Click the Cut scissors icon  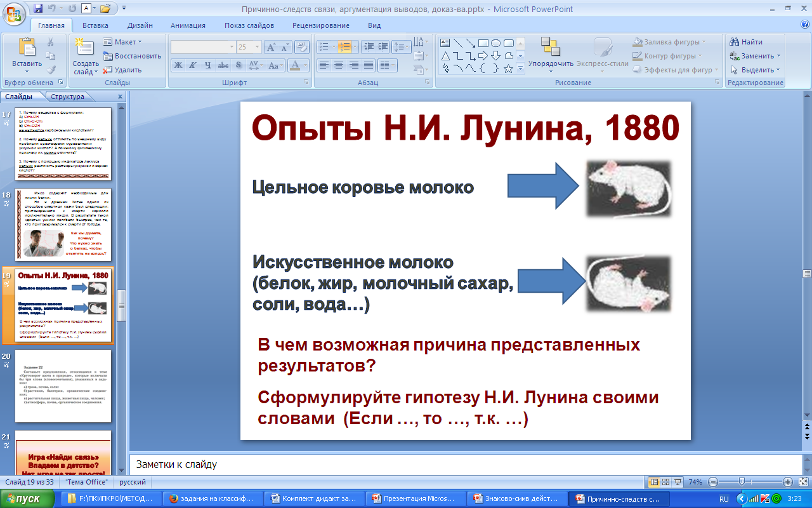pos(51,43)
